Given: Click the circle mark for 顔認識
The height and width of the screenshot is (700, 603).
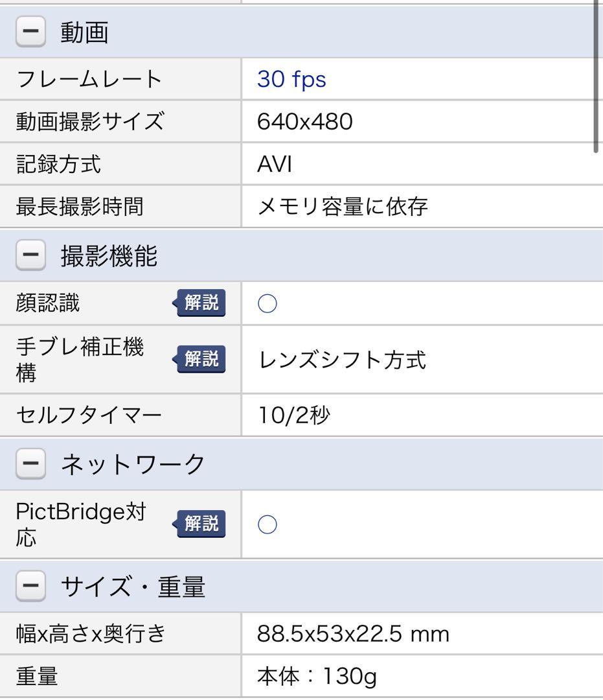Looking at the screenshot, I should click(267, 304).
